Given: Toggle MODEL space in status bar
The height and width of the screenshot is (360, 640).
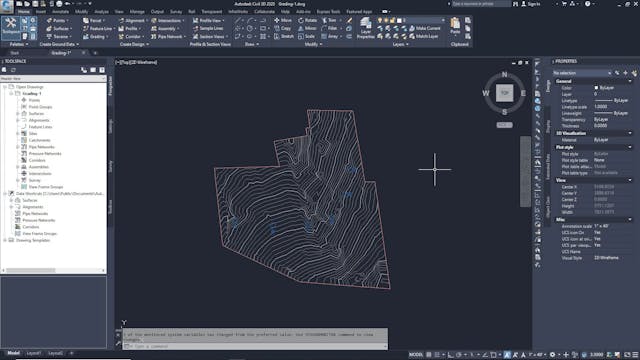Looking at the screenshot, I should [x=416, y=355].
